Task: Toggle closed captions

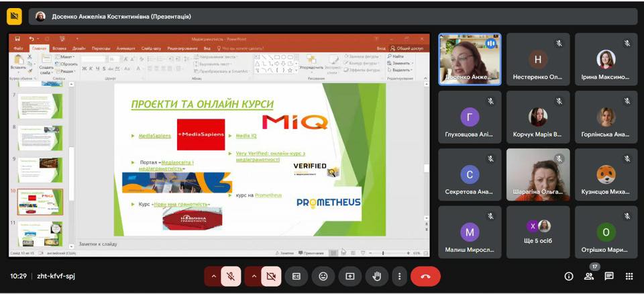Action: [x=297, y=277]
